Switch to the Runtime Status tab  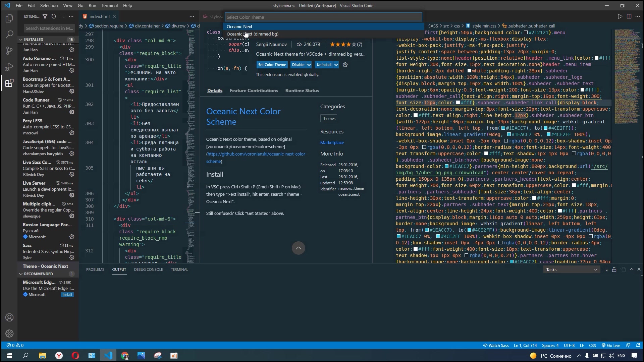pyautogui.click(x=302, y=90)
